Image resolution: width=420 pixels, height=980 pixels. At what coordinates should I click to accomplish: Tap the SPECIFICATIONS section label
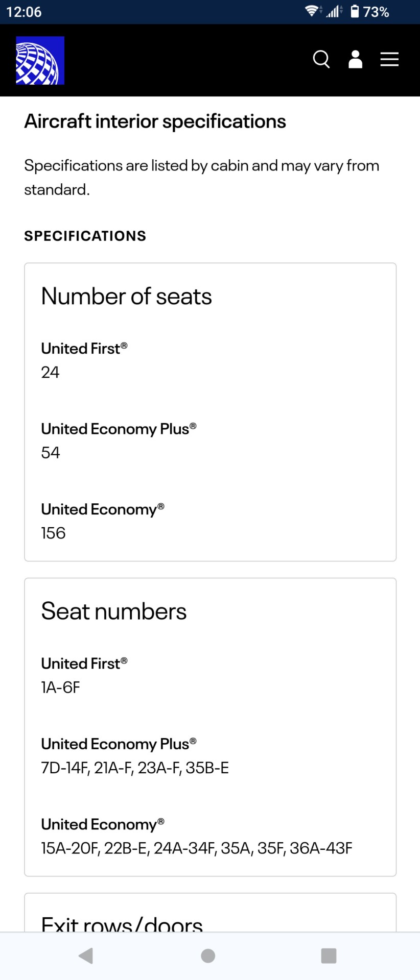[85, 236]
